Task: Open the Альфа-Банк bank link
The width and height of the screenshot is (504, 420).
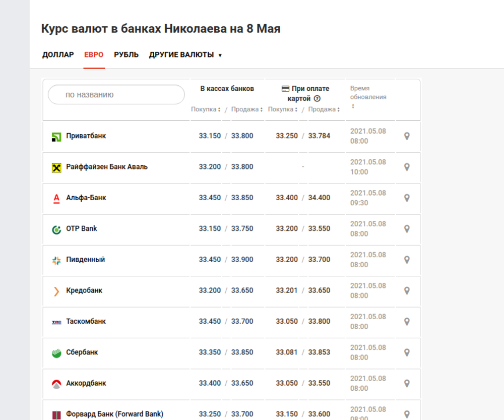Action: (86, 198)
